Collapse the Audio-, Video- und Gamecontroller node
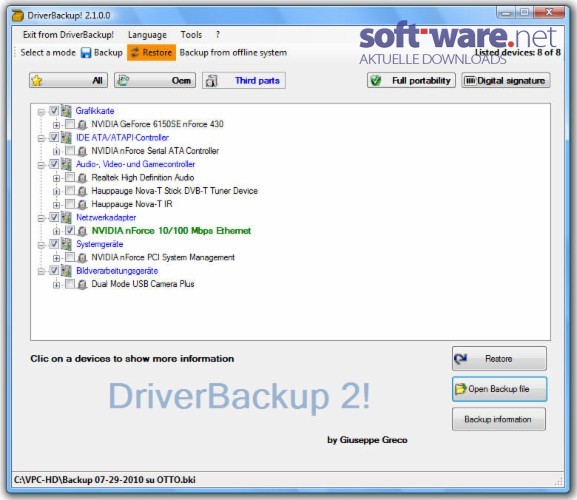This screenshot has width=577, height=500. pyautogui.click(x=41, y=165)
